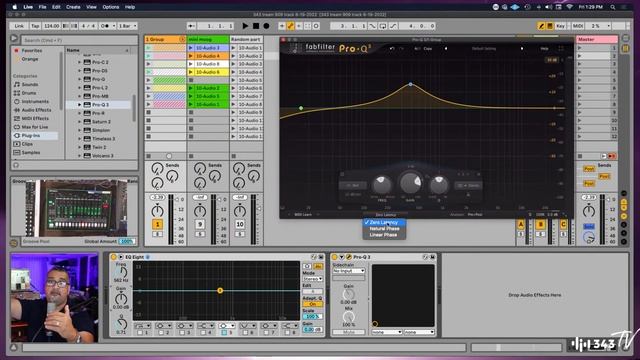640x360 pixels.
Task: Select Volcano 3 in the plug-in list
Action: tap(102, 156)
